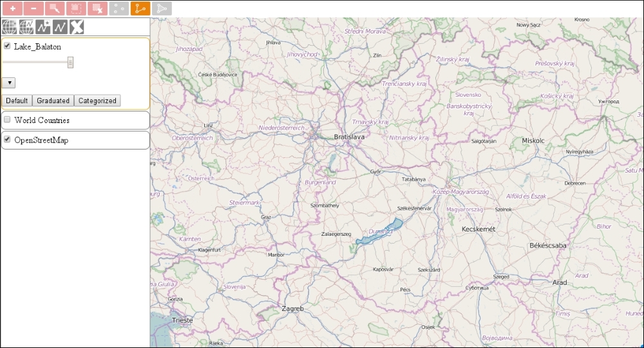
Task: Click the Zagreb label on the map
Action: tap(293, 309)
